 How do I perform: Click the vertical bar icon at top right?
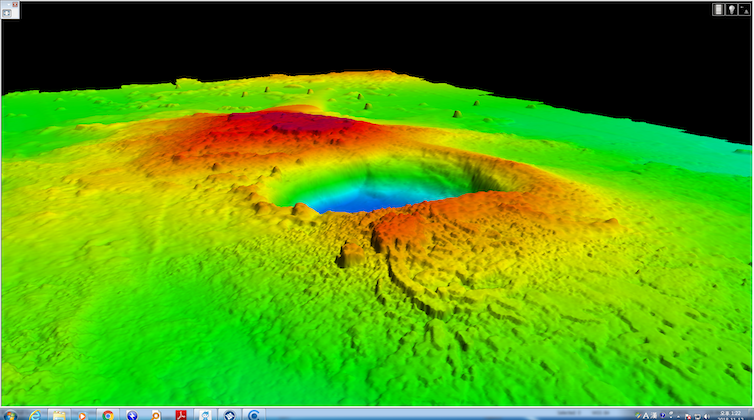coord(717,9)
